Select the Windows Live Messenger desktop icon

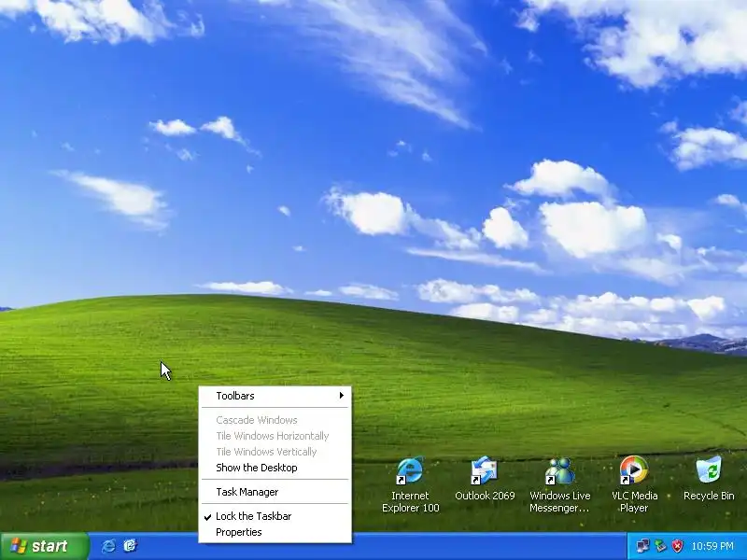point(559,484)
